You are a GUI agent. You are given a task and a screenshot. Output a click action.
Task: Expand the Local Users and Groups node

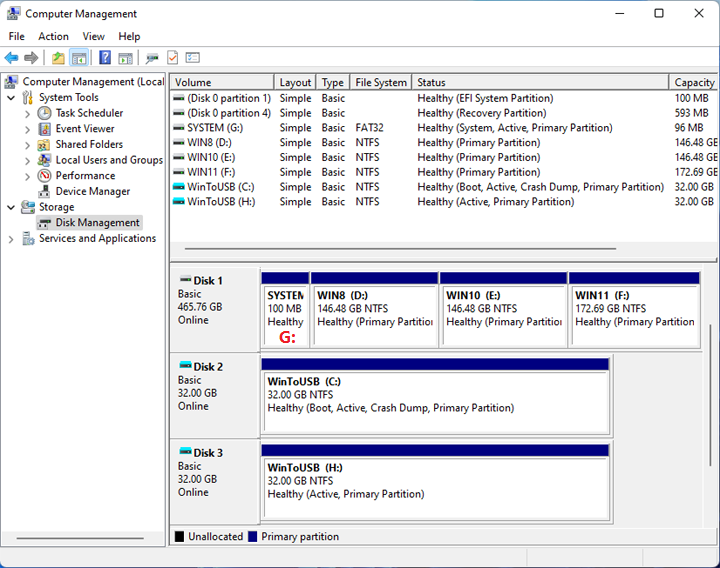[27, 161]
